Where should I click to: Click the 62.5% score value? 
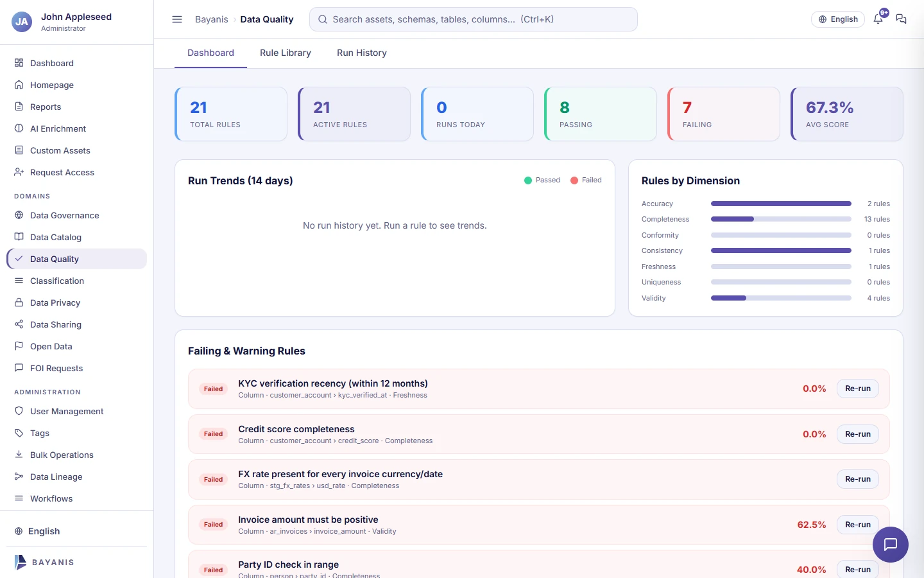coord(812,525)
